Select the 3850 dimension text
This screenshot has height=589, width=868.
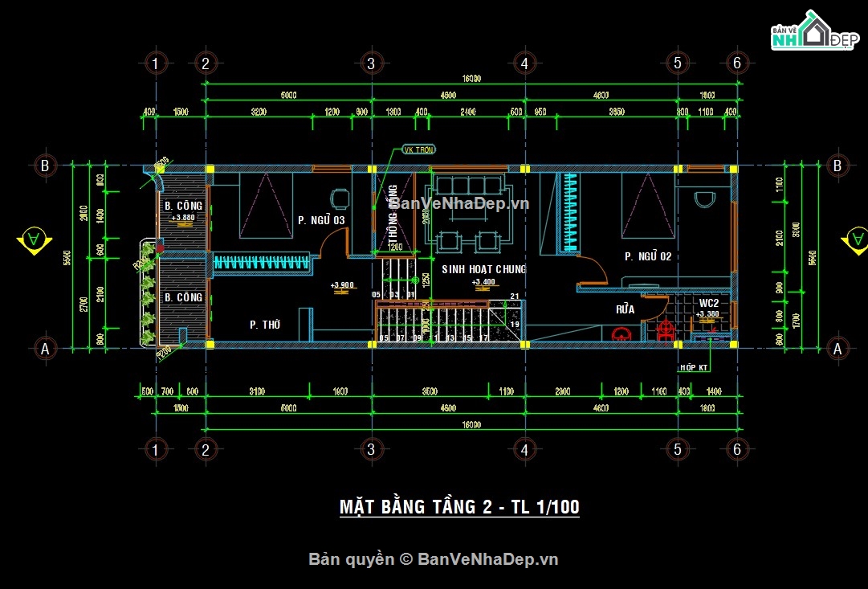(x=617, y=112)
